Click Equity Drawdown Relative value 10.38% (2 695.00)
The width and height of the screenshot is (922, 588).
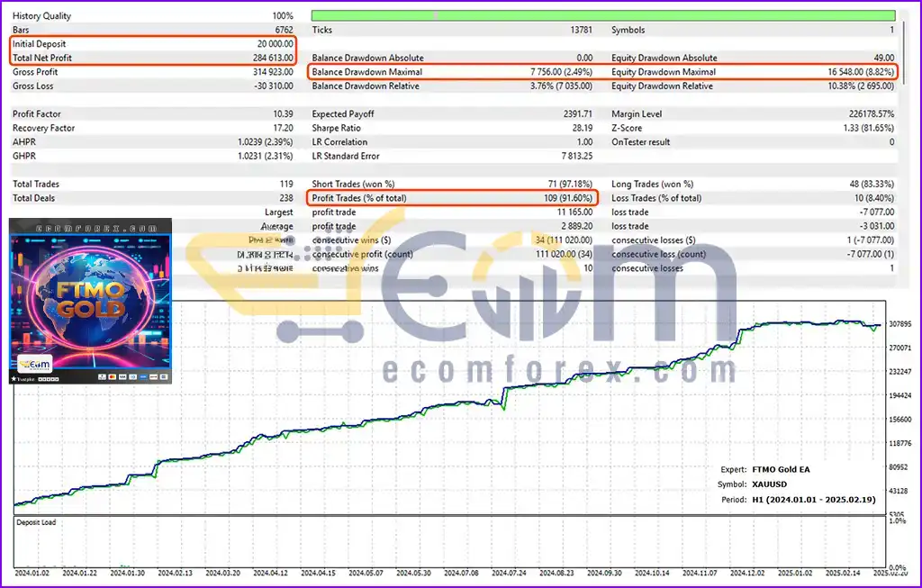point(861,86)
